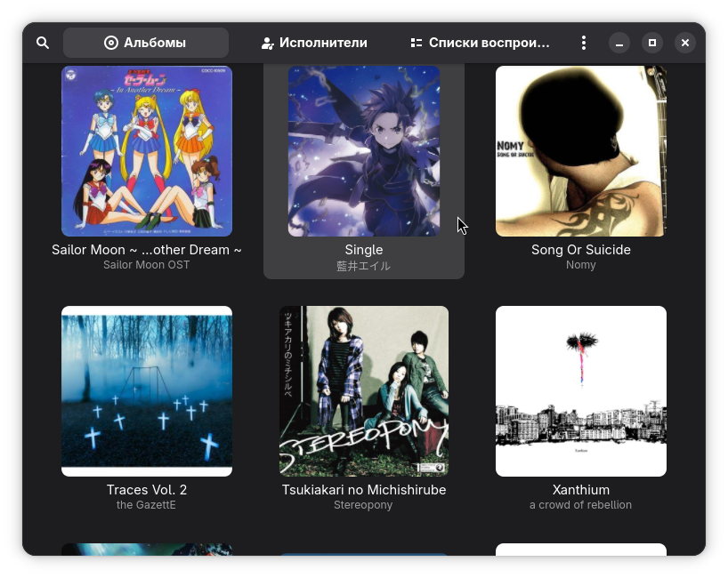The width and height of the screenshot is (728, 578).
Task: Open the three-dot main menu
Action: (584, 43)
